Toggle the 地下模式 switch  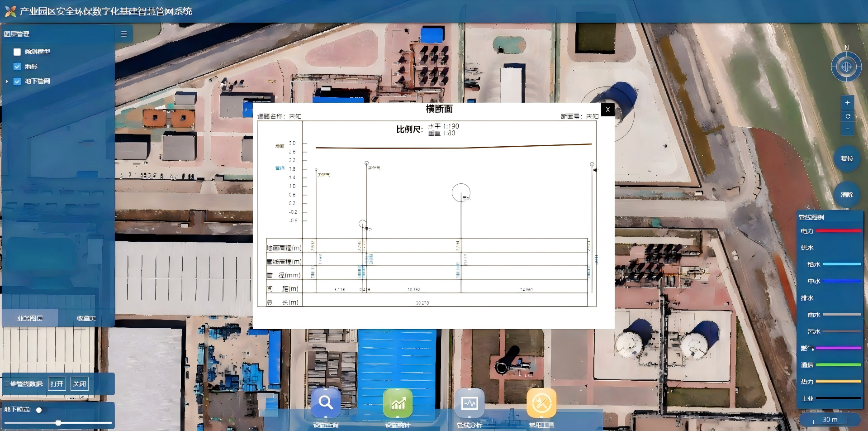[x=40, y=410]
